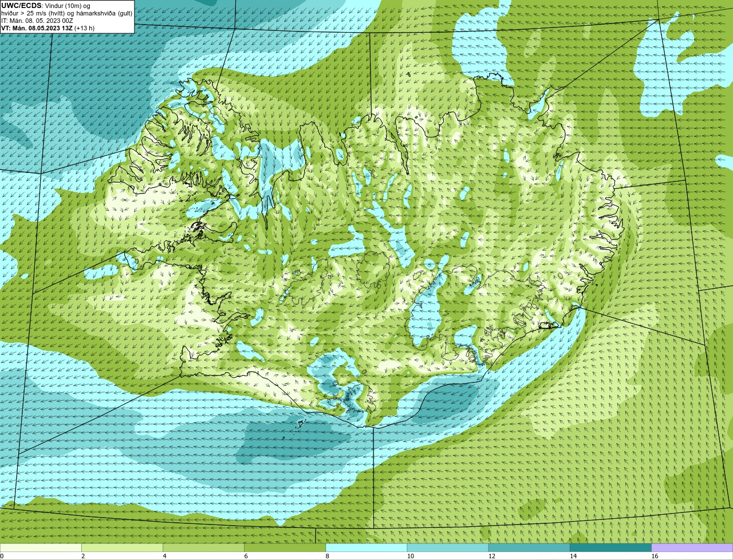Click the light teal 10–12 m/s legend swatch

(448, 547)
